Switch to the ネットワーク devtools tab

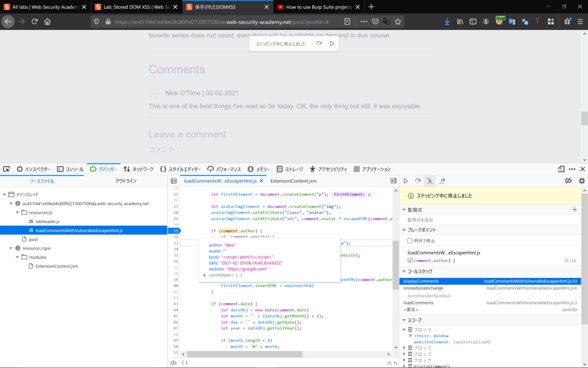pos(138,169)
